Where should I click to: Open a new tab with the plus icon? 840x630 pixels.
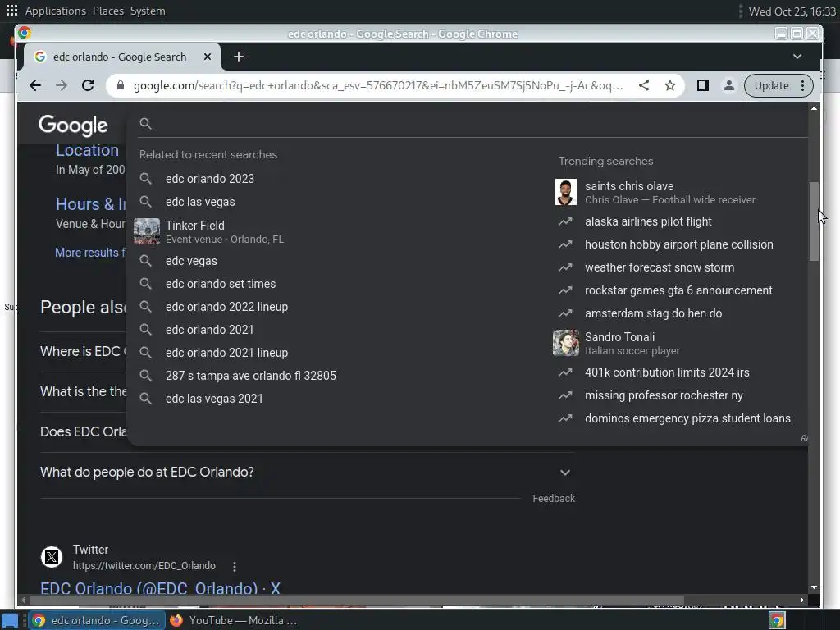tap(239, 57)
